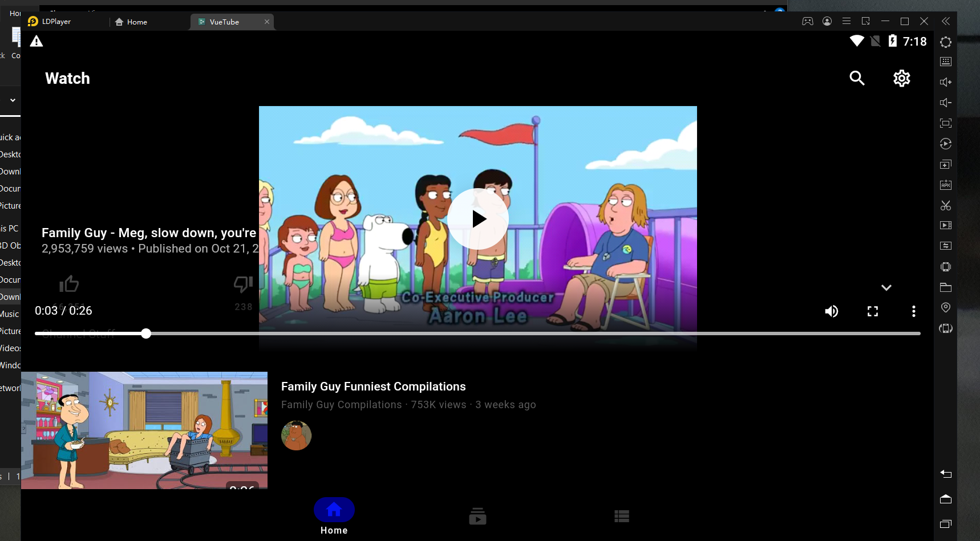Collapse the LDPlayer sidebar with double chevrons
Screen dimensions: 980x541
point(946,21)
